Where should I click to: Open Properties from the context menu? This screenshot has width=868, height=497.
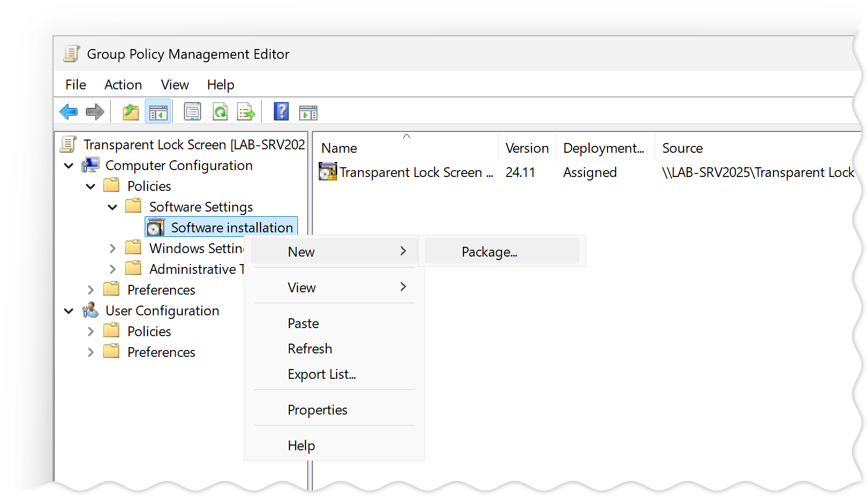(334, 409)
